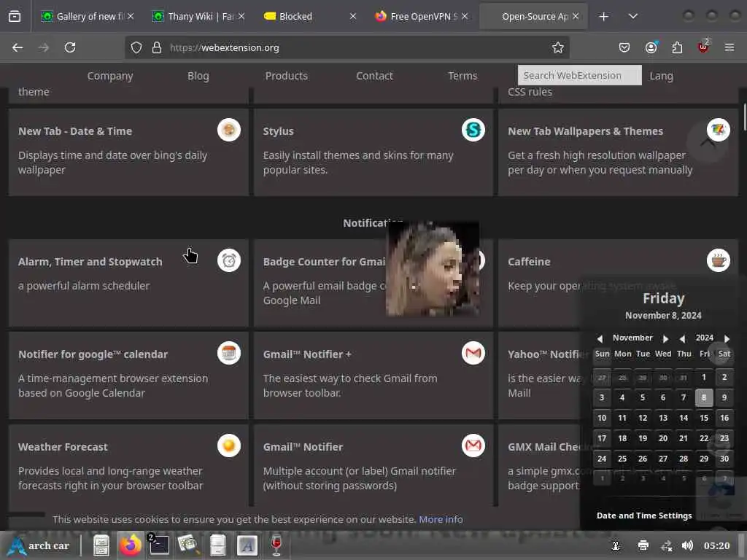Open the printer tray icon
Image resolution: width=747 pixels, height=560 pixels.
click(x=643, y=545)
